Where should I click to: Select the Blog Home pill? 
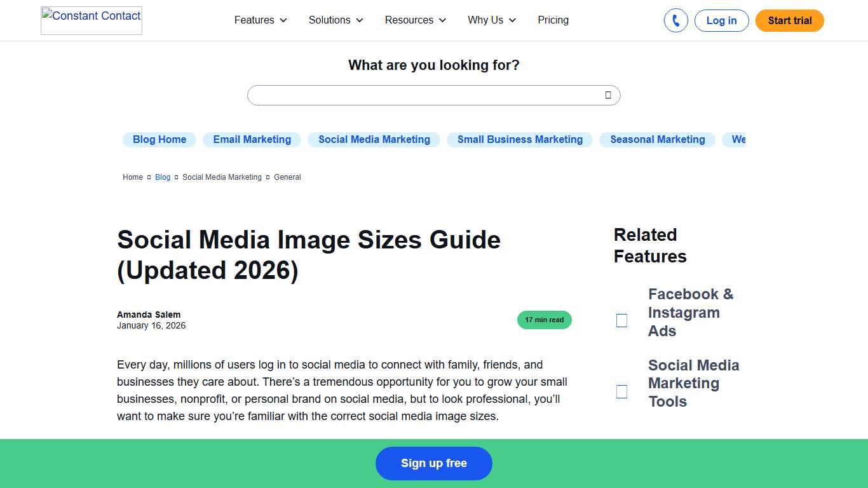[159, 139]
